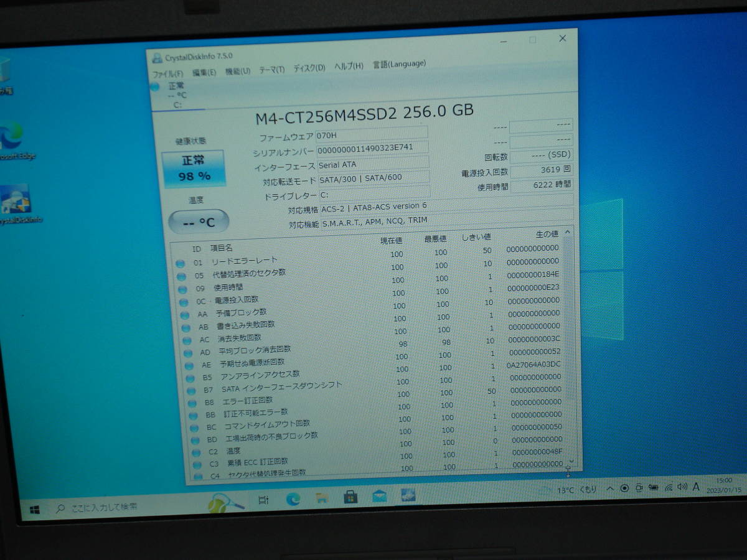This screenshot has width=747, height=560.
Task: Click the -- °C temperature button
Action: point(199,222)
